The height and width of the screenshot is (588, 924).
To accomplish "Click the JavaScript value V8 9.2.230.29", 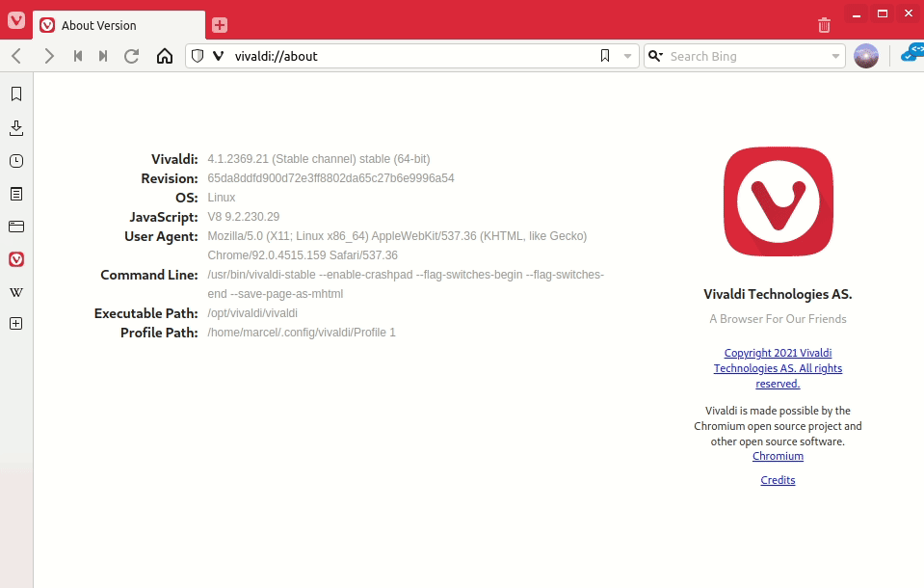I will [244, 217].
